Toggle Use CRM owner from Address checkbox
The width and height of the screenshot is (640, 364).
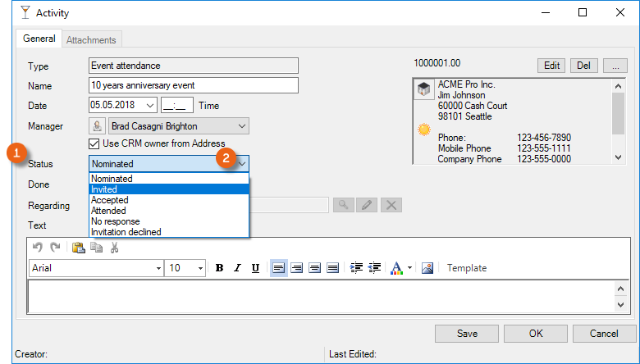click(x=97, y=143)
